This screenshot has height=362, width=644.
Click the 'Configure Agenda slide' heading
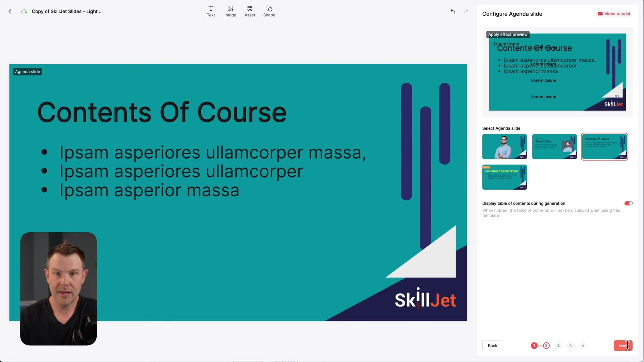coord(512,14)
